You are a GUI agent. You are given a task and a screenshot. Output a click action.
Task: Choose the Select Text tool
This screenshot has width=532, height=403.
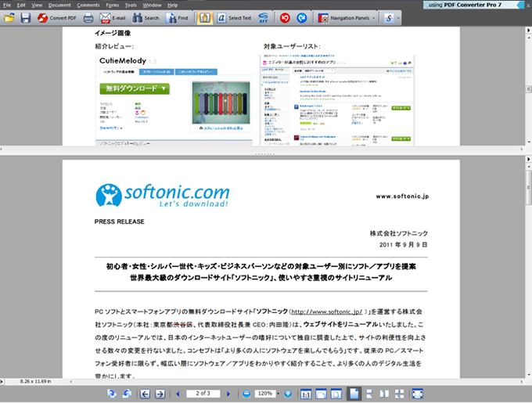[235, 18]
